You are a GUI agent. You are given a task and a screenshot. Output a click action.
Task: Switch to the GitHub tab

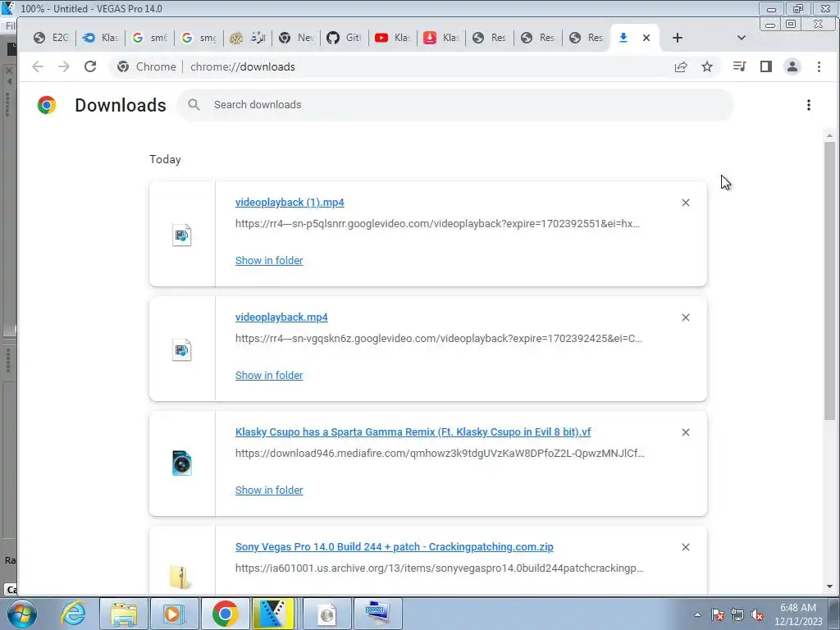click(344, 38)
